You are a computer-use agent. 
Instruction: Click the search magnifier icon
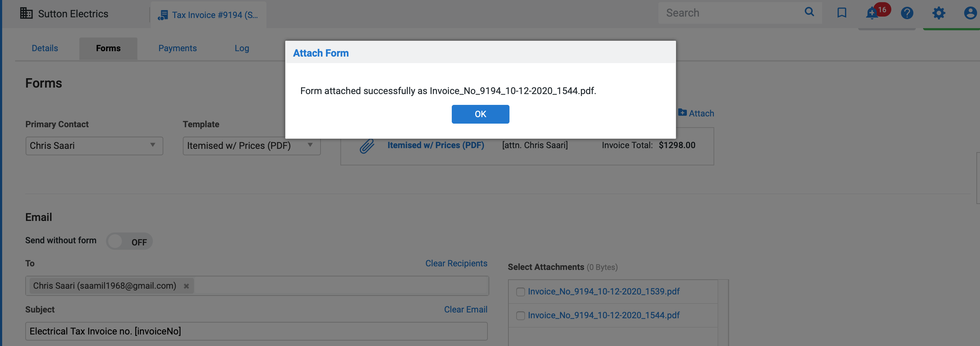tap(809, 12)
